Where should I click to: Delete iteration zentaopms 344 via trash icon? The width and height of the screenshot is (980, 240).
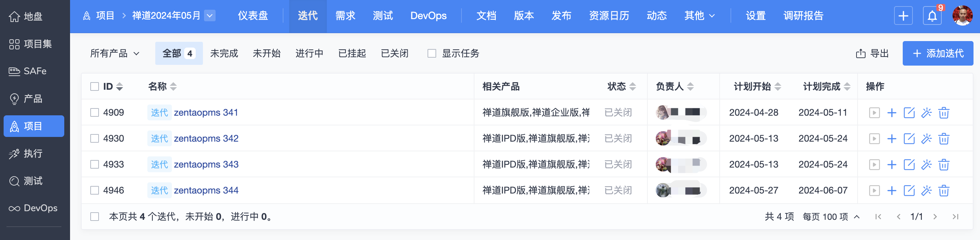click(944, 191)
